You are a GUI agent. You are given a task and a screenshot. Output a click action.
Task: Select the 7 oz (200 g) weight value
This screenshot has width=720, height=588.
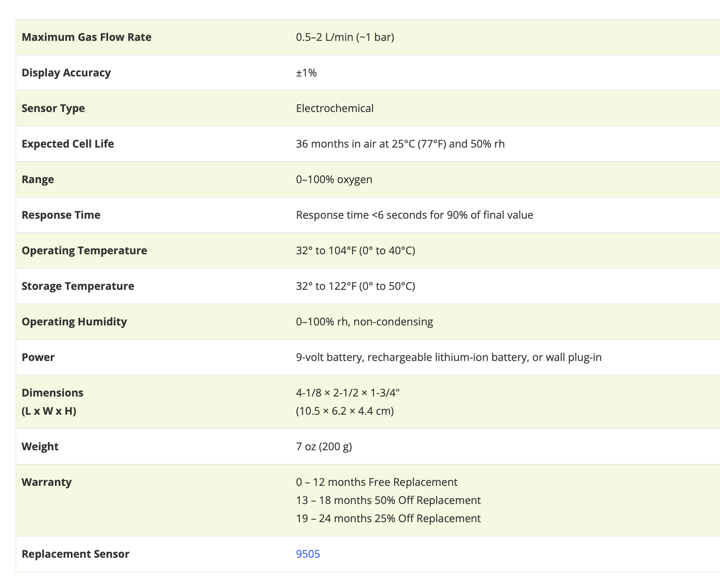324,446
